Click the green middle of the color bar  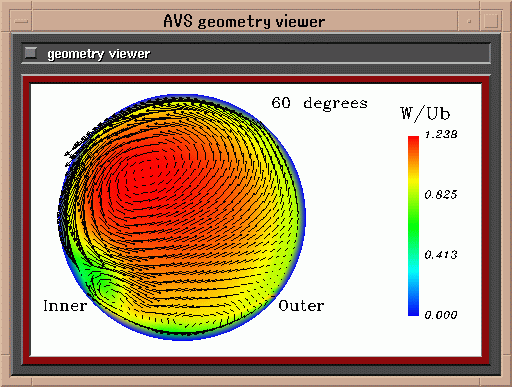413,227
